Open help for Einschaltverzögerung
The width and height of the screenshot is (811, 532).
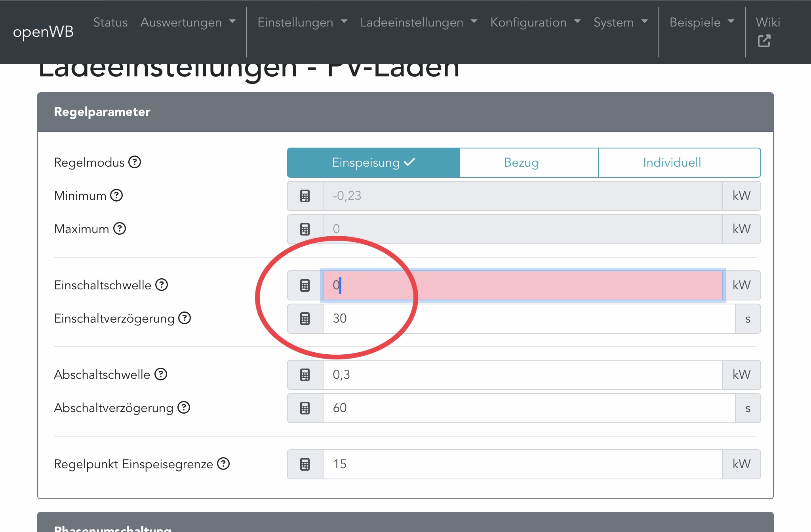185,318
